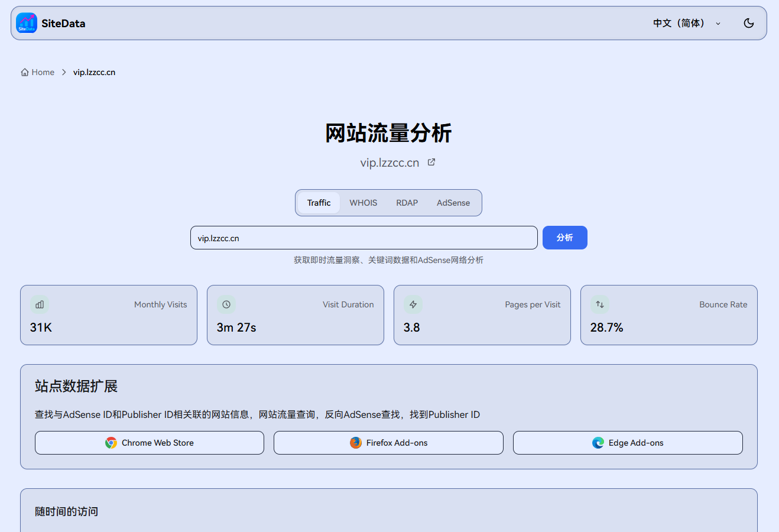Switch to the RDAP tab
The height and width of the screenshot is (532, 779).
click(407, 203)
